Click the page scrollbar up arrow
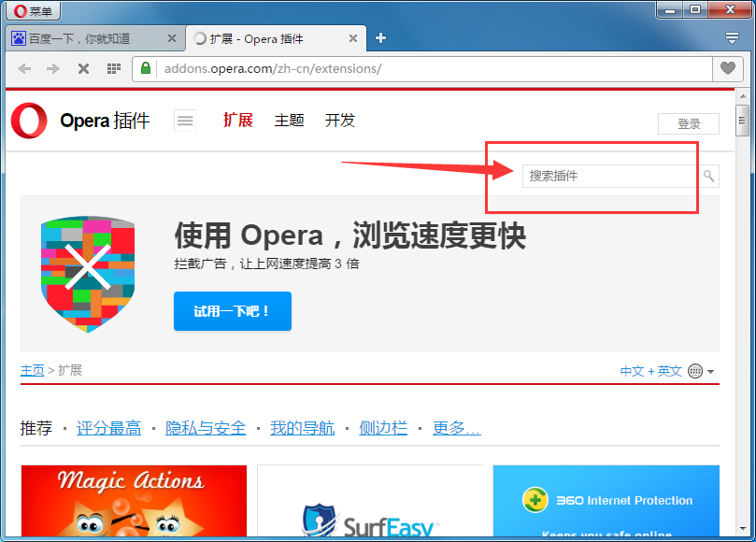The width and height of the screenshot is (756, 542). pyautogui.click(x=743, y=96)
